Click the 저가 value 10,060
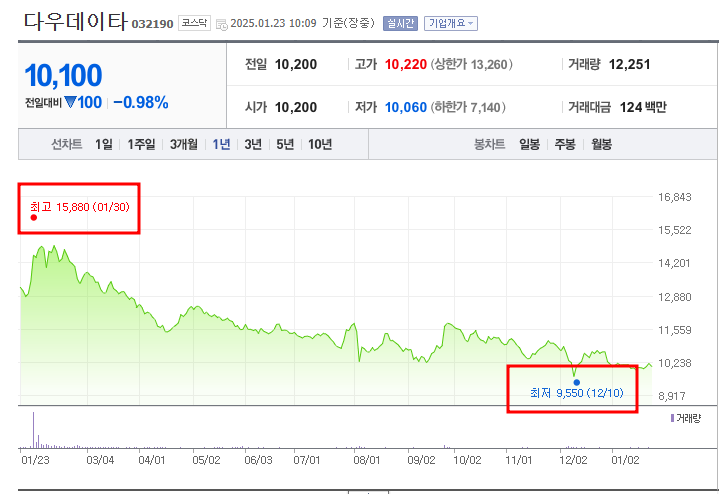719x494 pixels. [x=406, y=107]
